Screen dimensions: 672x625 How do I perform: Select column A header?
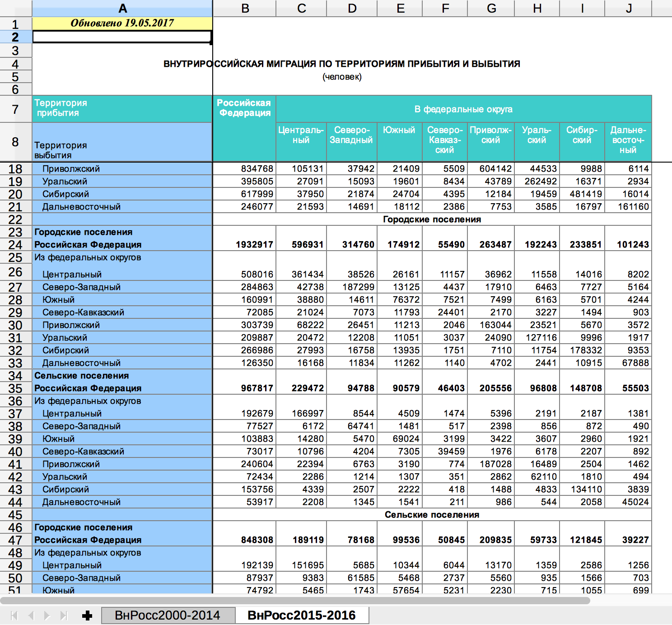(x=122, y=9)
